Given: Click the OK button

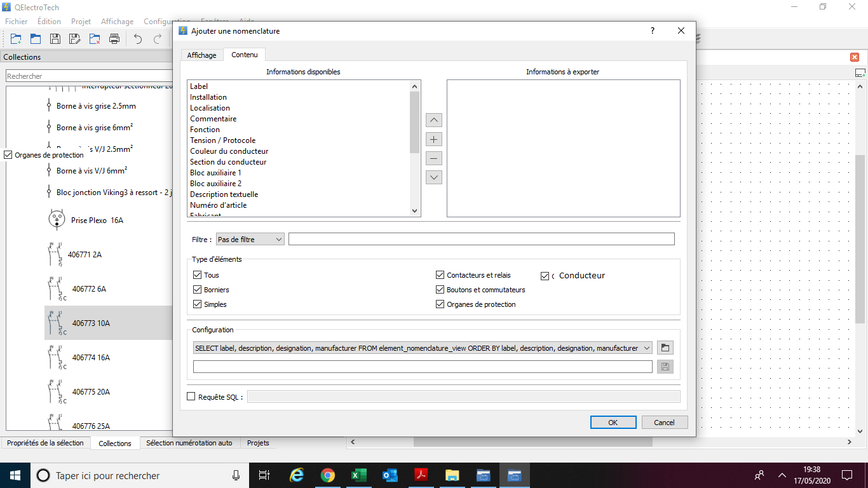Looking at the screenshot, I should 613,423.
